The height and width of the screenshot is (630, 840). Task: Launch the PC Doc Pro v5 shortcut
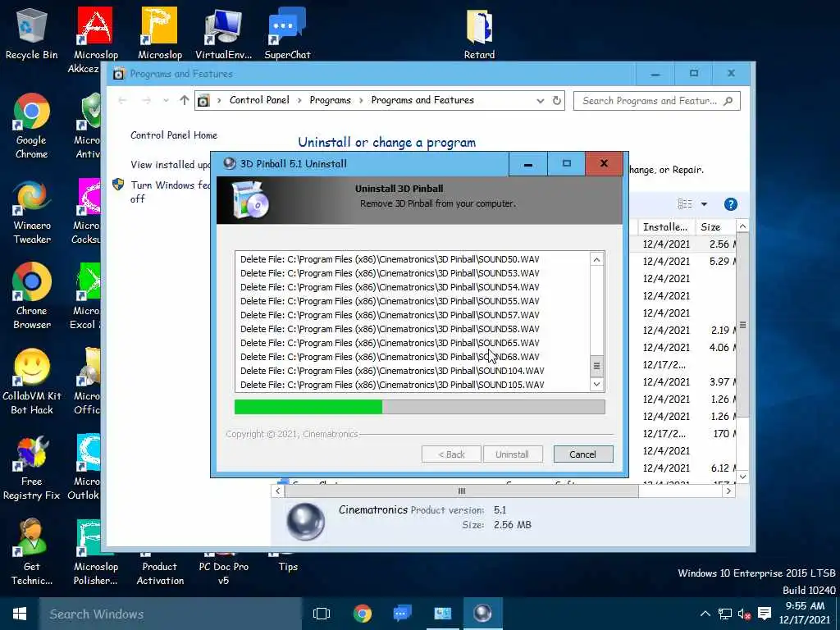[x=223, y=572]
